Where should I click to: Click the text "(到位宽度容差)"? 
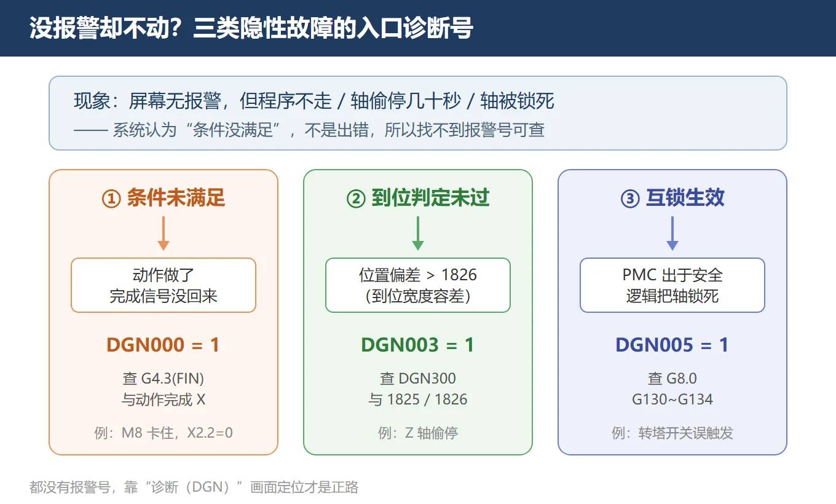(418, 296)
